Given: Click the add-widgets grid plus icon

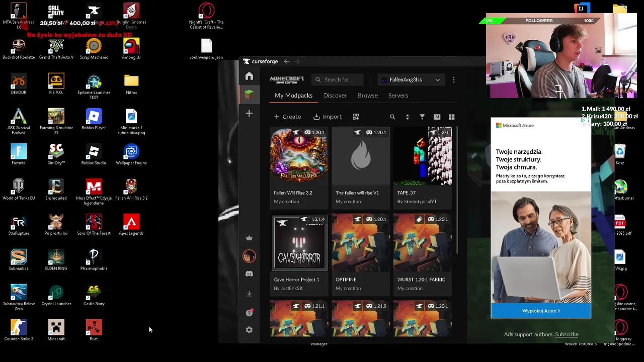Looking at the screenshot, I should point(356,117).
